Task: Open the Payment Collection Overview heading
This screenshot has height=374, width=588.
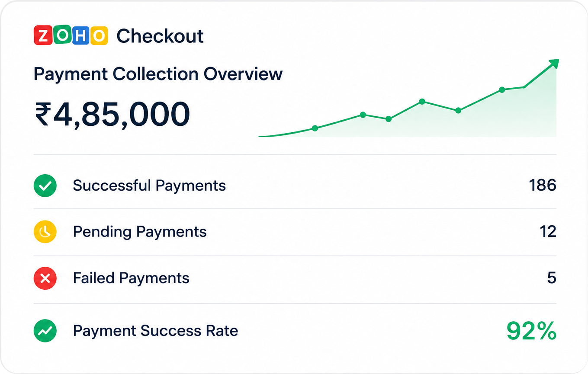Action: 158,74
